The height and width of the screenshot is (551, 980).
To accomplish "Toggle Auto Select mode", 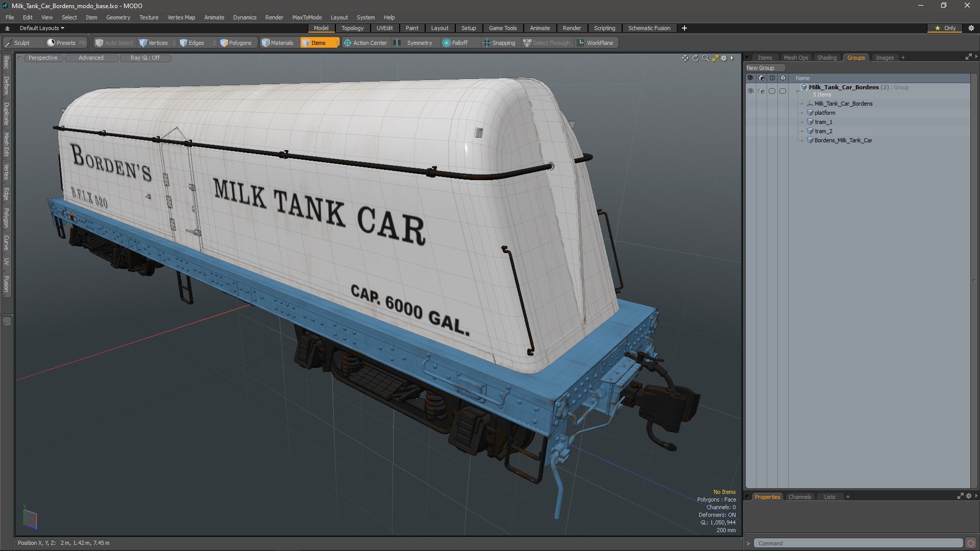I will (114, 43).
